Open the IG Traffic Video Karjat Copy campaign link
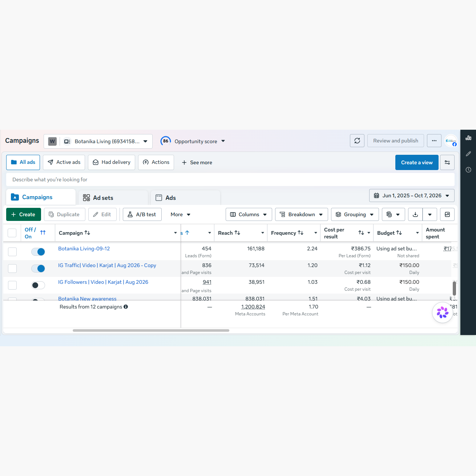476x476 pixels. click(x=107, y=265)
